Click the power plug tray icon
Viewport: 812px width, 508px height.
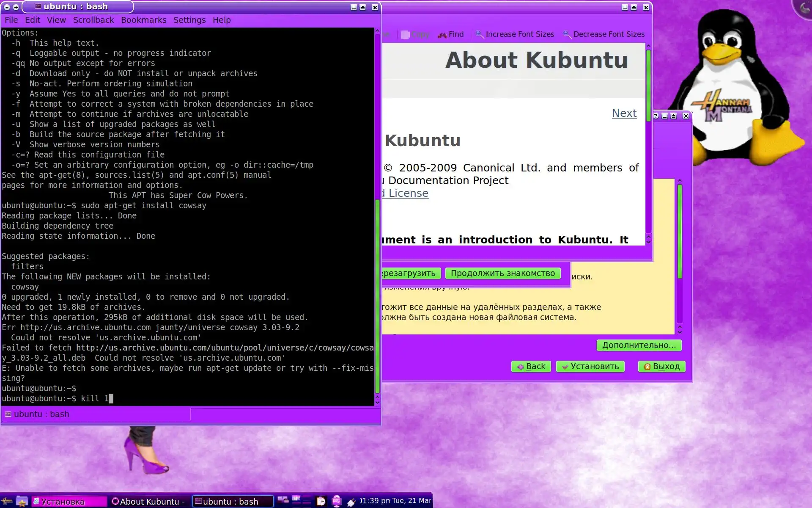(351, 502)
